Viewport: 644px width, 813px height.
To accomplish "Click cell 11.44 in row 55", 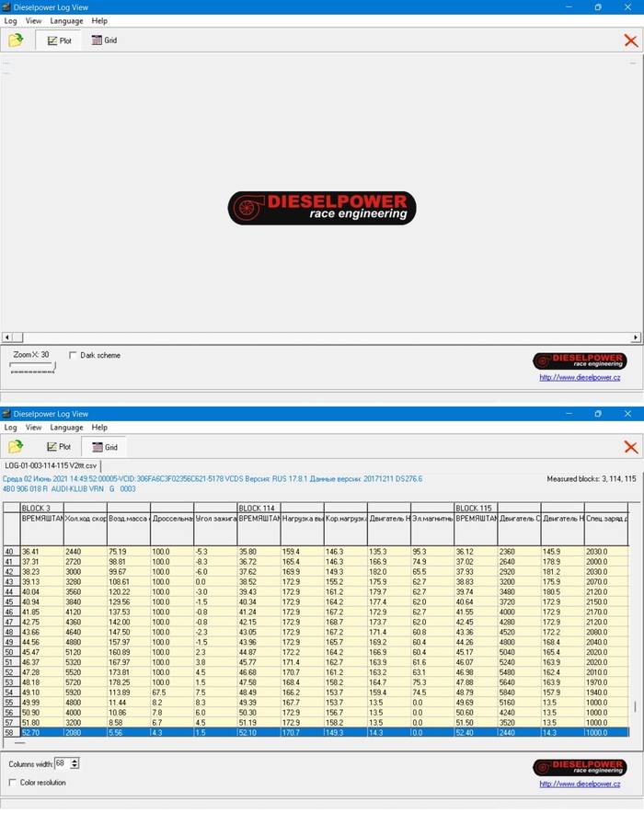I will pyautogui.click(x=129, y=703).
